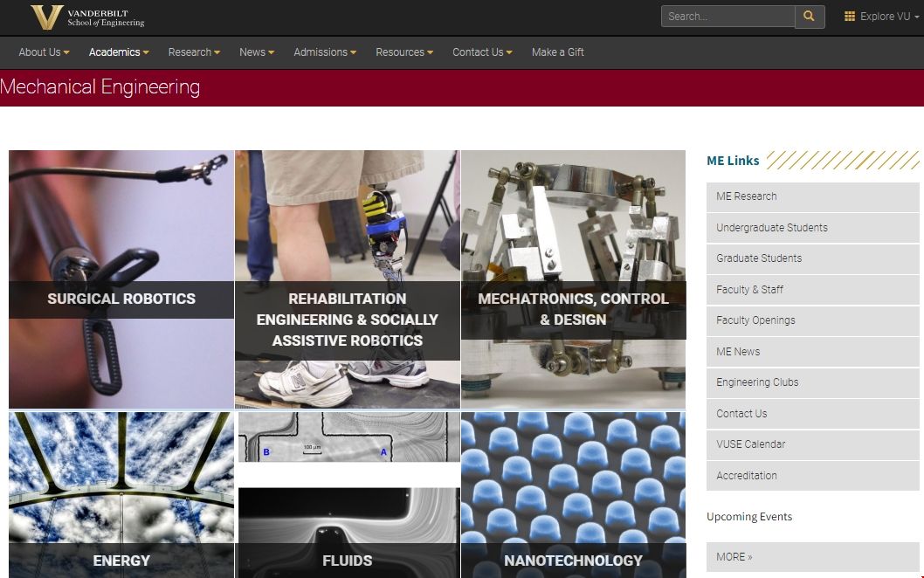Image resolution: width=924 pixels, height=578 pixels.
Task: Click the Nanotechnology image tile
Action: pos(573,494)
